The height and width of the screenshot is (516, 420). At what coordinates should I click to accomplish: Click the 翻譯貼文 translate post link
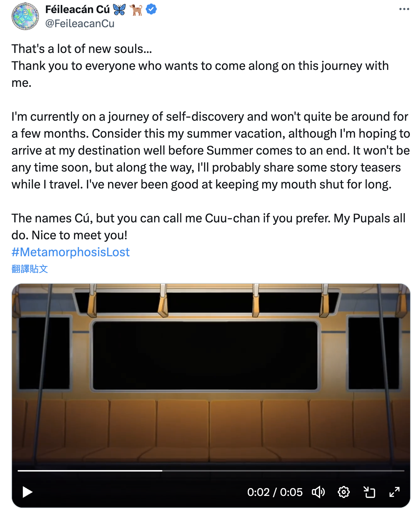(x=30, y=269)
